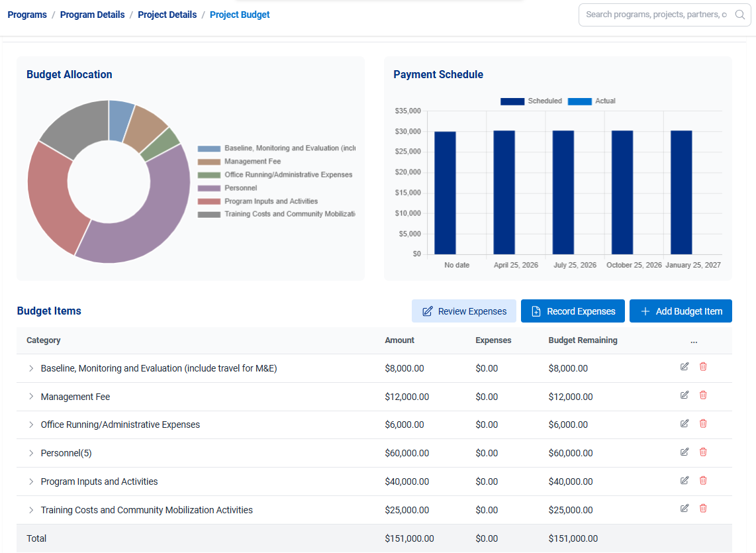The height and width of the screenshot is (553, 756).
Task: Toggle Baseline, Monitoring and Evaluation legend swatch
Action: (x=209, y=148)
